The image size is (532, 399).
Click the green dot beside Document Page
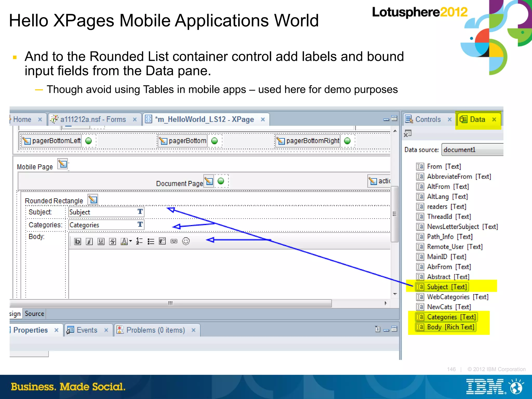pyautogui.click(x=221, y=181)
